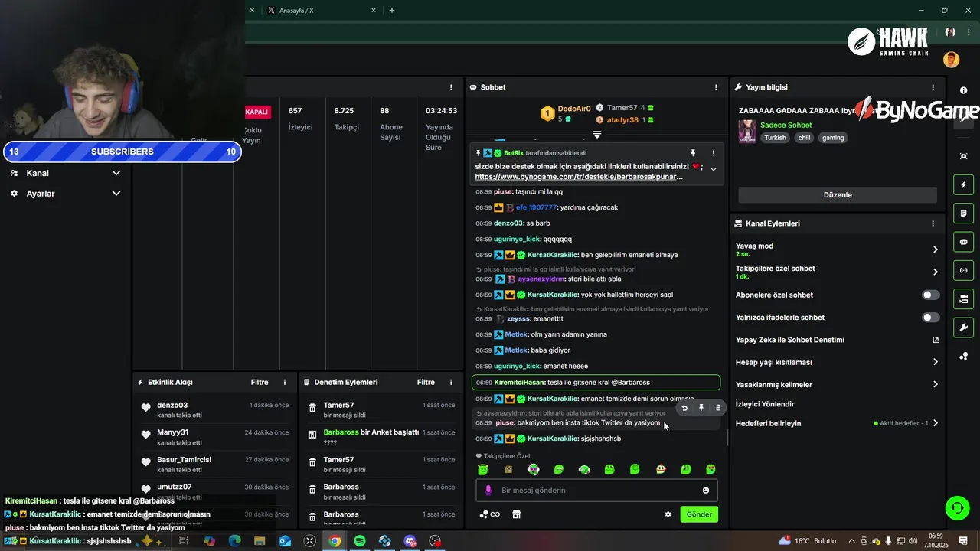Click the broadcast signal icon in right sidebar
The height and width of the screenshot is (551, 980).
click(x=963, y=270)
